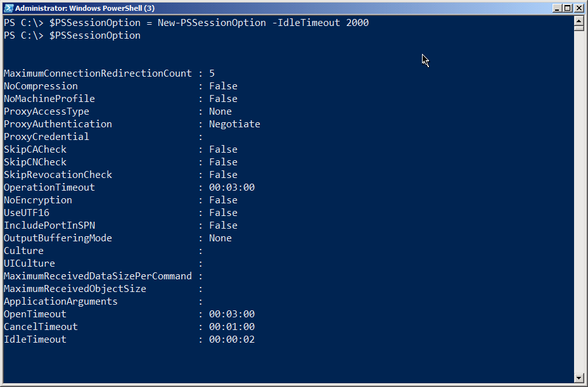The width and height of the screenshot is (588, 387).
Task: Close the Administrator PowerShell window
Action: (578, 8)
